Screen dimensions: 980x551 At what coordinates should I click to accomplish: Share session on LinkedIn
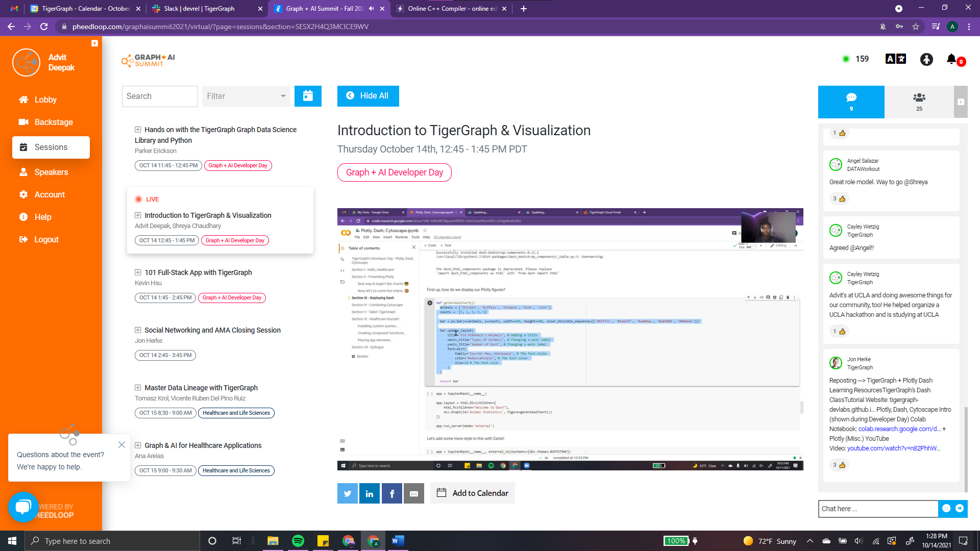(370, 493)
